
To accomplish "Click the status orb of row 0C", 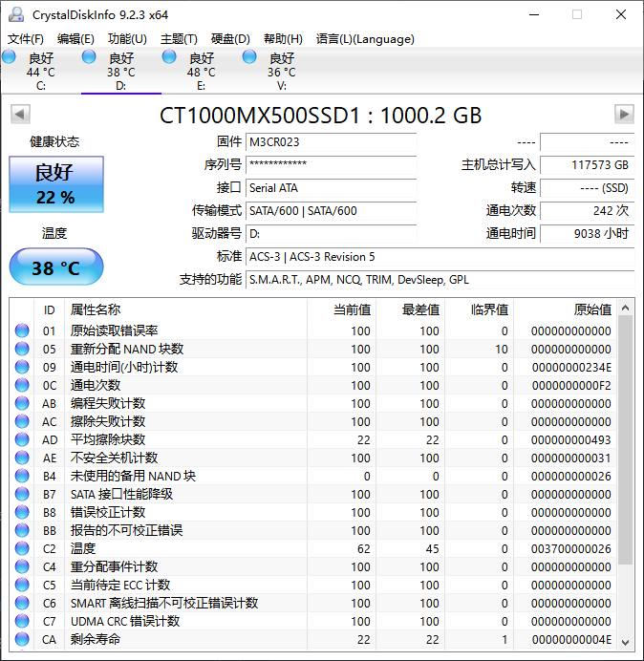I will pyautogui.click(x=22, y=385).
